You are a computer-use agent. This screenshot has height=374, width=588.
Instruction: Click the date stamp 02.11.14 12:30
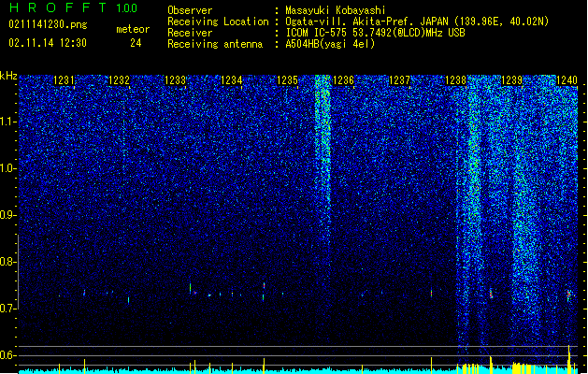[x=48, y=43]
